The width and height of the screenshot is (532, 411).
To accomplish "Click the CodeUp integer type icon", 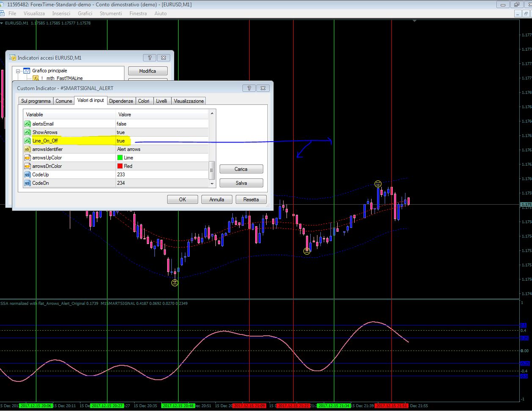I will [x=28, y=175].
